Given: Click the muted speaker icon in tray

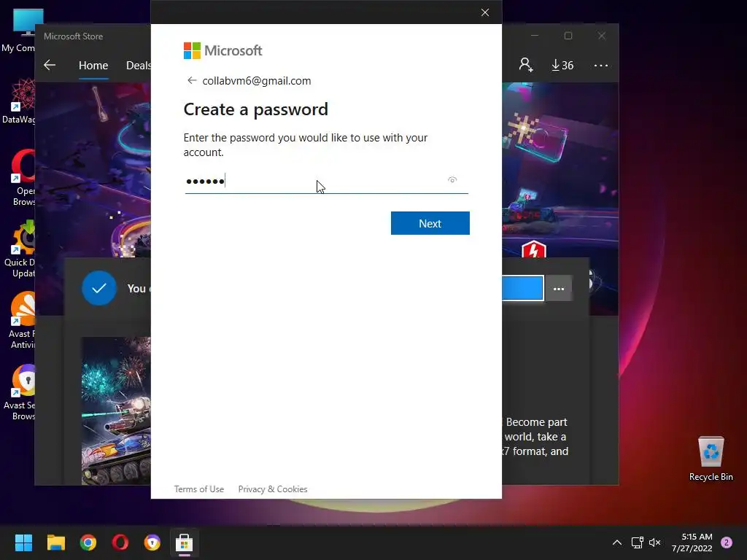Looking at the screenshot, I should [x=655, y=542].
